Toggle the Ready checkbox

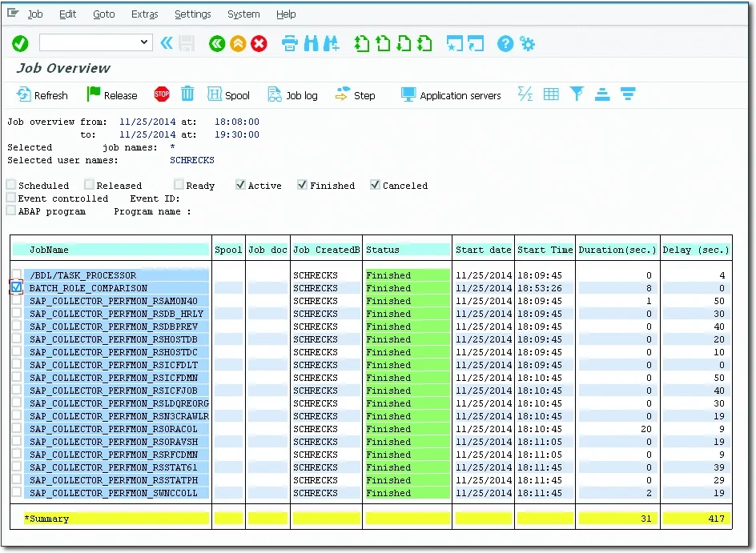[x=179, y=185]
